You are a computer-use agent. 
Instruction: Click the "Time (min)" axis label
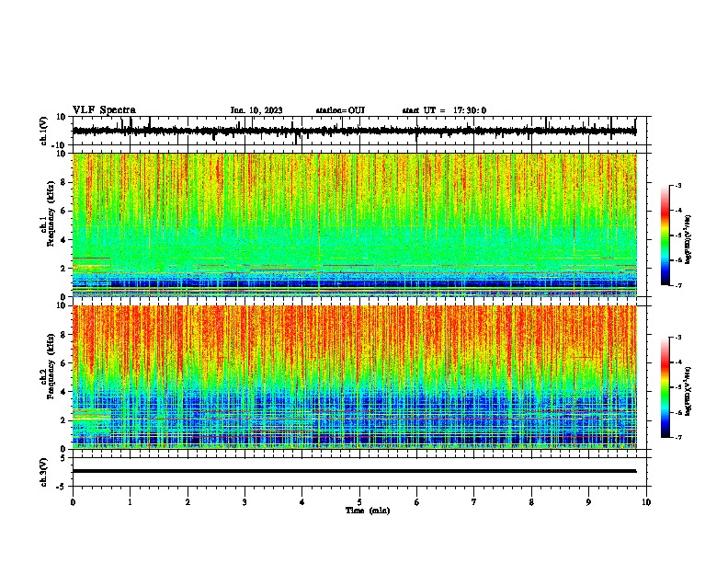point(368,511)
